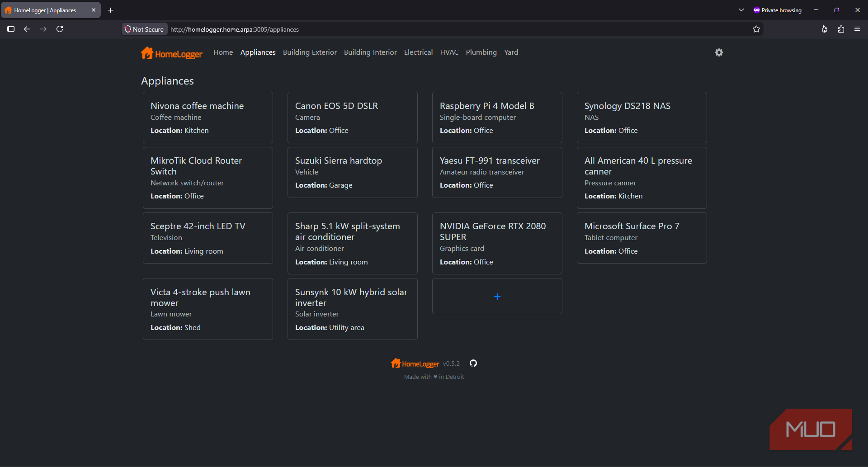
Task: Open the browser hamburger menu
Action: point(857,29)
